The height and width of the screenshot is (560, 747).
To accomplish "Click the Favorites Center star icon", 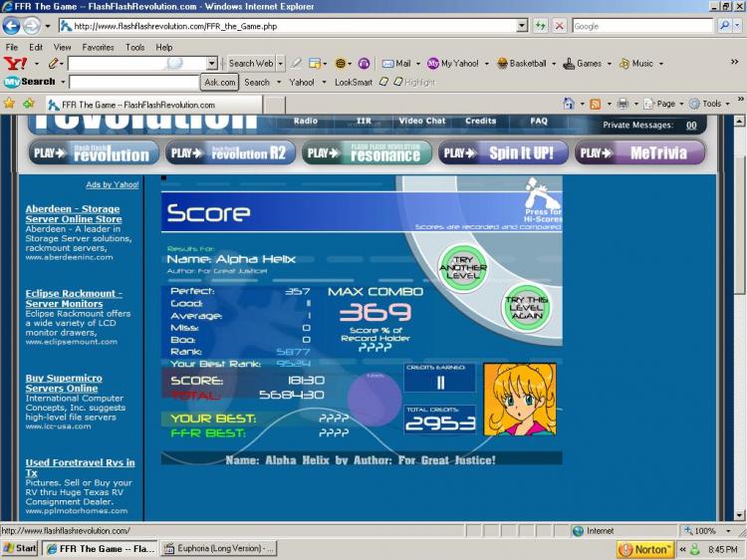I will 9,104.
